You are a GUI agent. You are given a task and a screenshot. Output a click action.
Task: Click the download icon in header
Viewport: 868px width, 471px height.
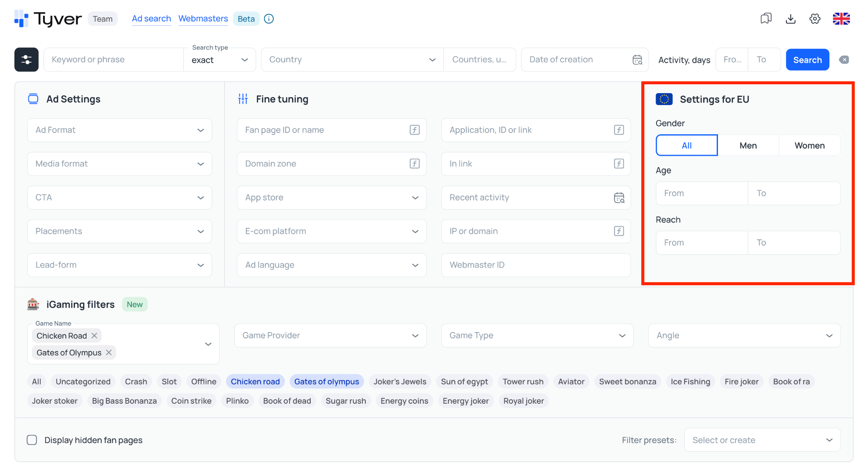click(790, 19)
